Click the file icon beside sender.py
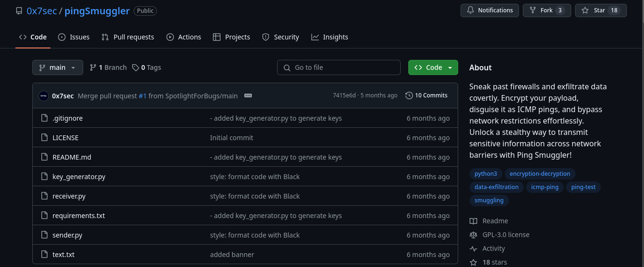644x267 pixels. pos(44,235)
